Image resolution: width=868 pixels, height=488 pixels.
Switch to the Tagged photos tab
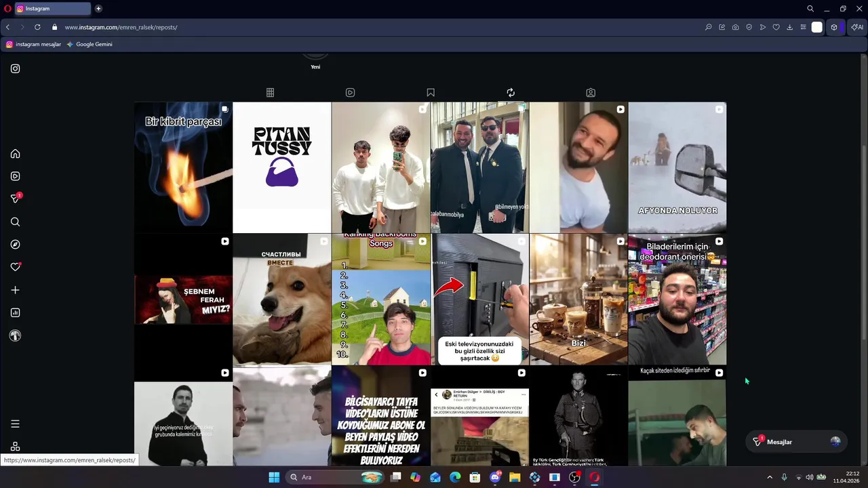click(x=591, y=92)
